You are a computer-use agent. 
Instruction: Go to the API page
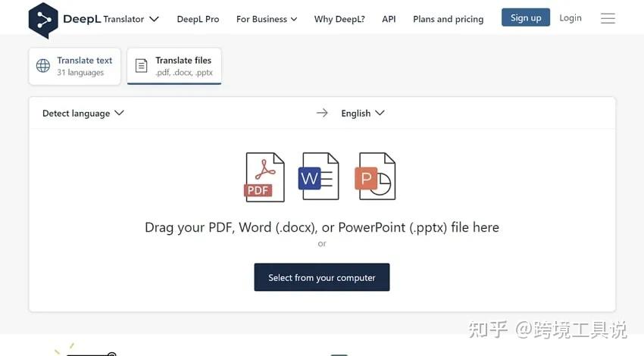pyautogui.click(x=389, y=19)
